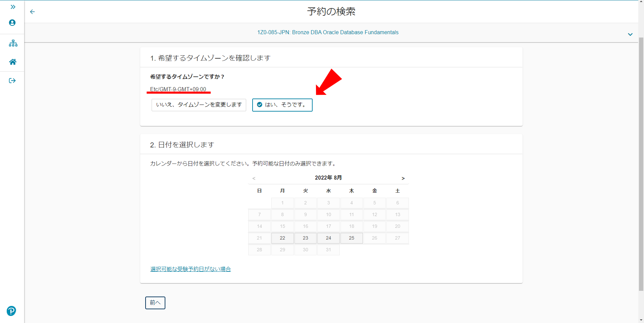
Task: Click section heading 1. 希望するタイムゾーンを確認します
Action: pyautogui.click(x=210, y=58)
